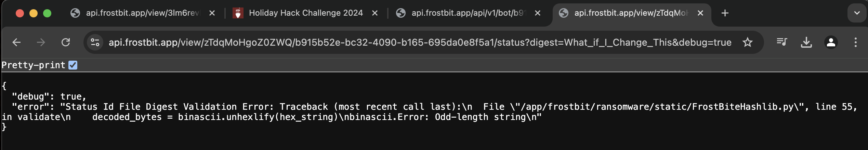The image size is (868, 150).
Task: Open a new tab with plus button
Action: coord(725,13)
